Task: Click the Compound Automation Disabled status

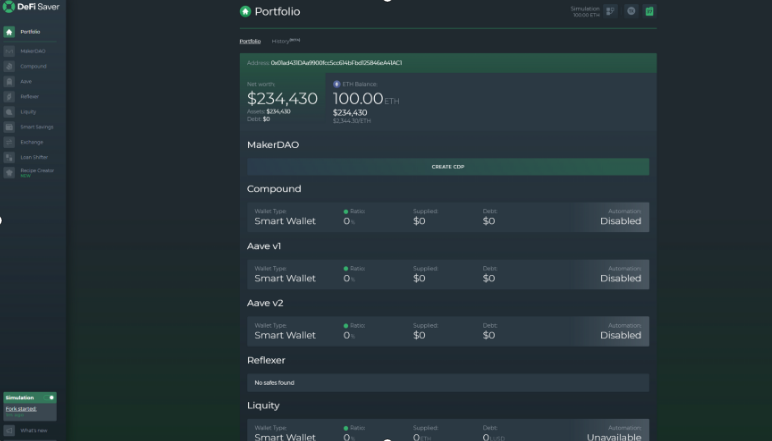Action: pyautogui.click(x=620, y=221)
